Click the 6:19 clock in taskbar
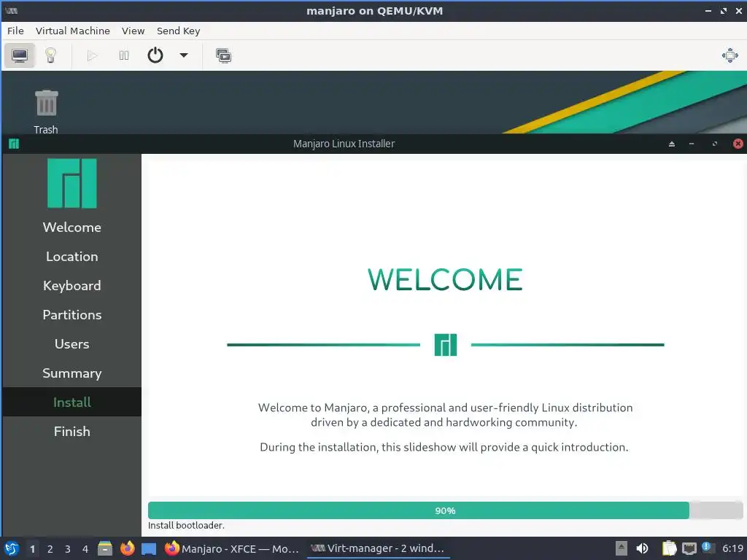747x560 pixels. click(x=732, y=548)
